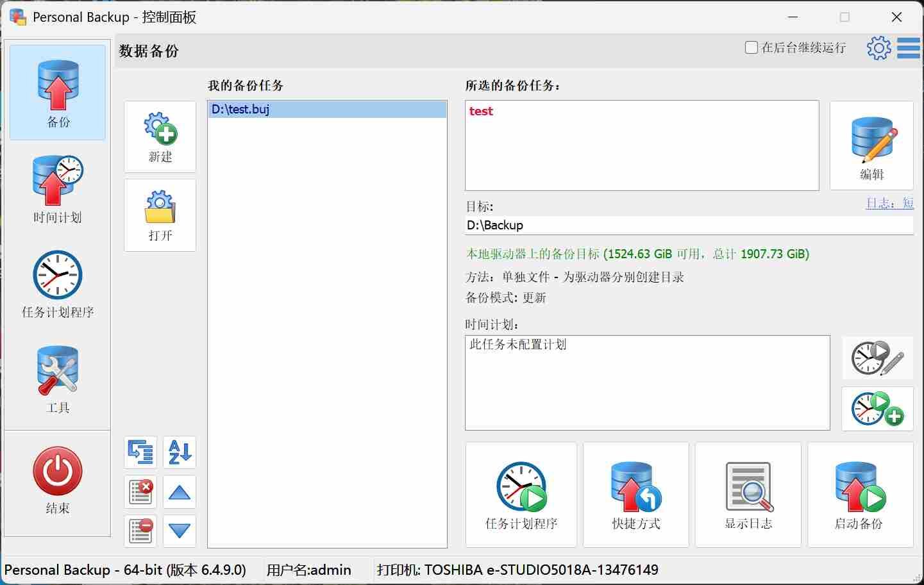Image resolution: width=924 pixels, height=585 pixels.
Task: Edit the selected task with 编辑
Action: coord(871,145)
